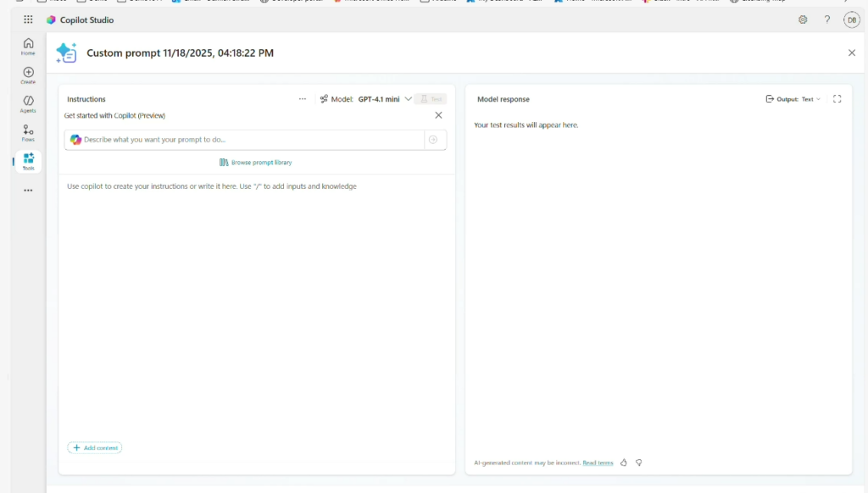Open the sidebar more options ellipsis

pos(28,191)
